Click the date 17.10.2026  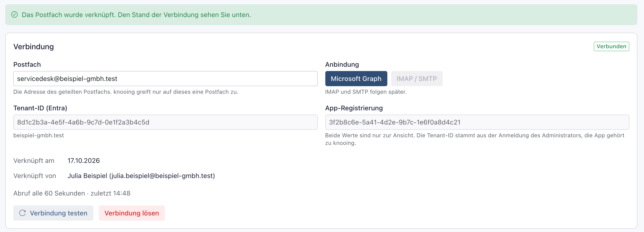pos(84,161)
